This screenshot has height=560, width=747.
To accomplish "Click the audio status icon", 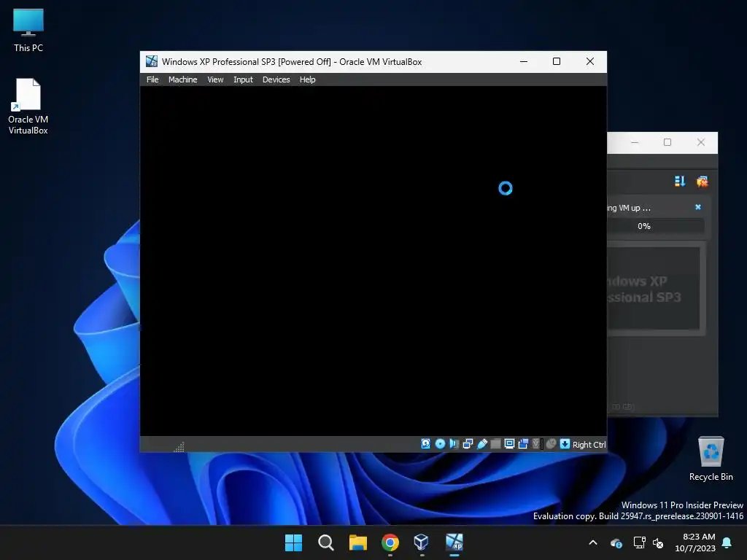I will 454,444.
